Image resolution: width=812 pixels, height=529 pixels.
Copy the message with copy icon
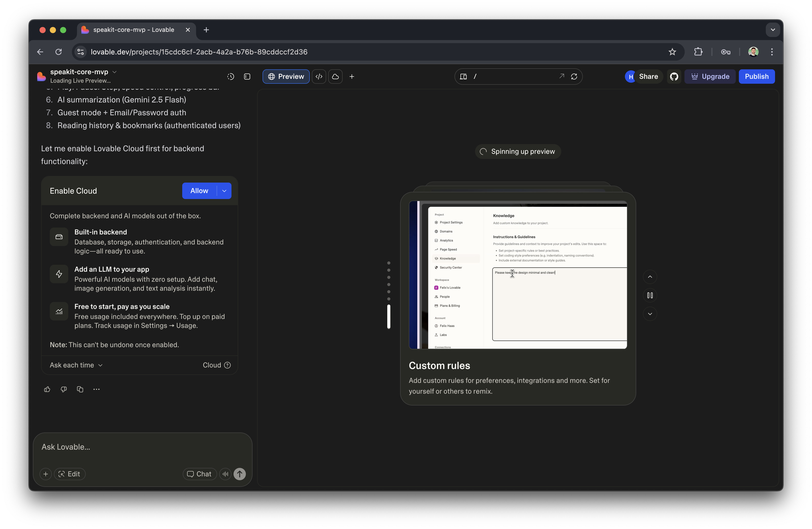pos(80,389)
